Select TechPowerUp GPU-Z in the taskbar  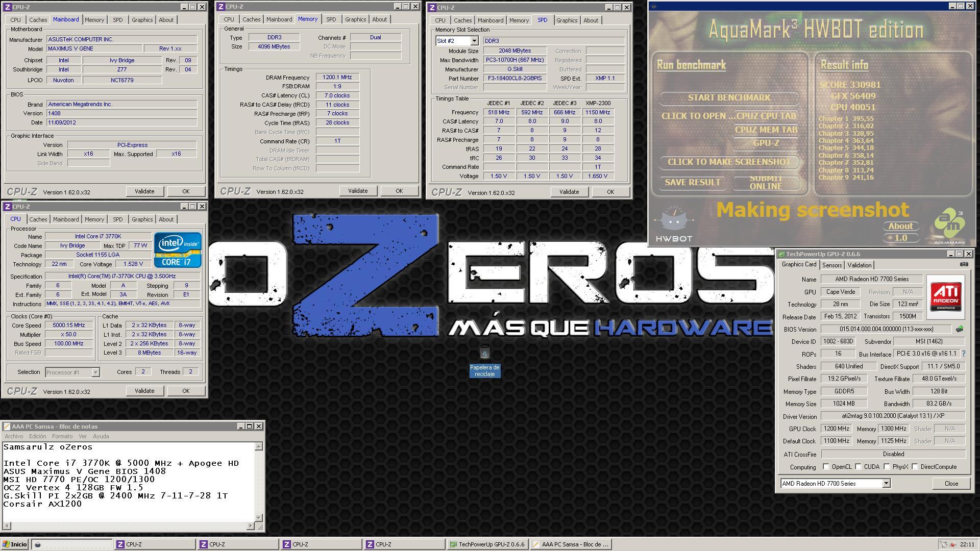[487, 544]
